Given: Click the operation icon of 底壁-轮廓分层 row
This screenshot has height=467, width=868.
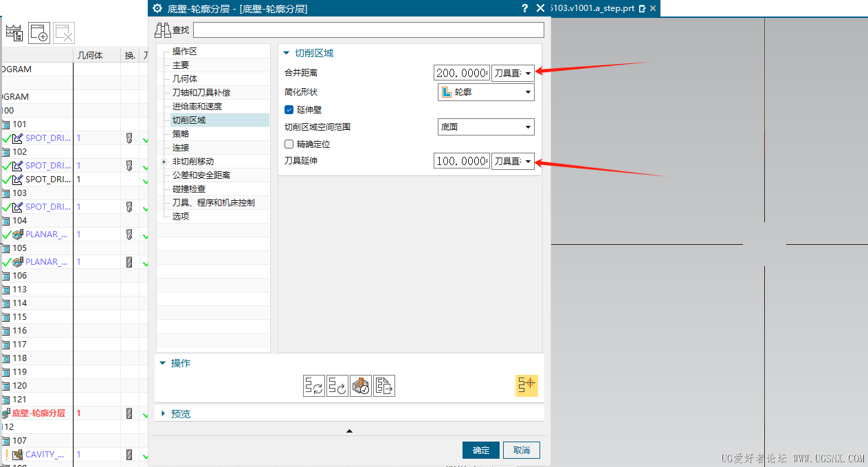Looking at the screenshot, I should point(6,413).
